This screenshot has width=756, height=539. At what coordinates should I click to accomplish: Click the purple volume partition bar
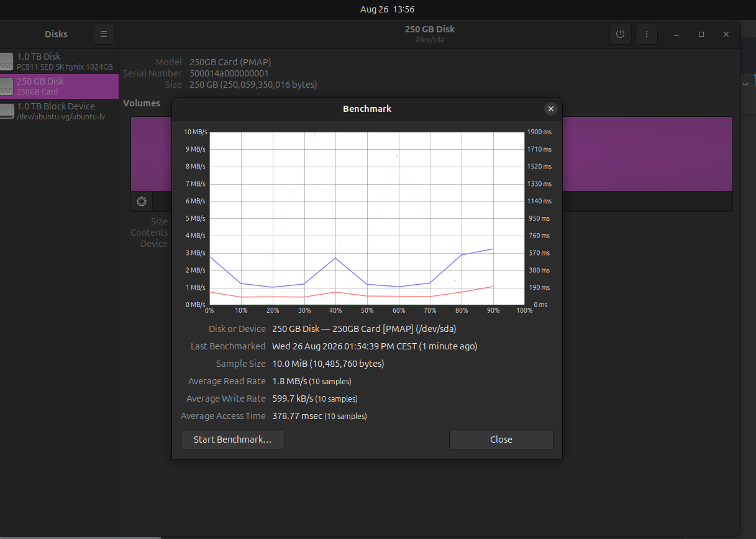pyautogui.click(x=647, y=154)
